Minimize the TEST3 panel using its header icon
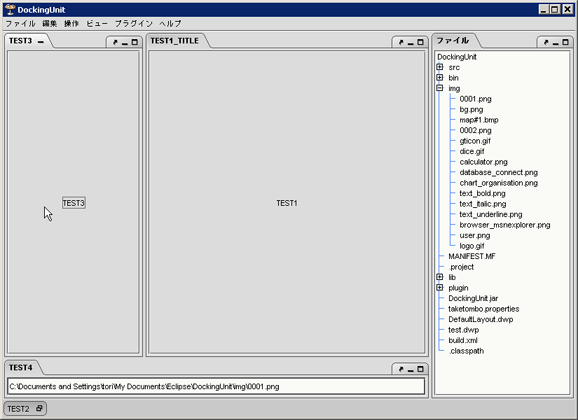Viewport: 578px width, 420px height. (125, 43)
